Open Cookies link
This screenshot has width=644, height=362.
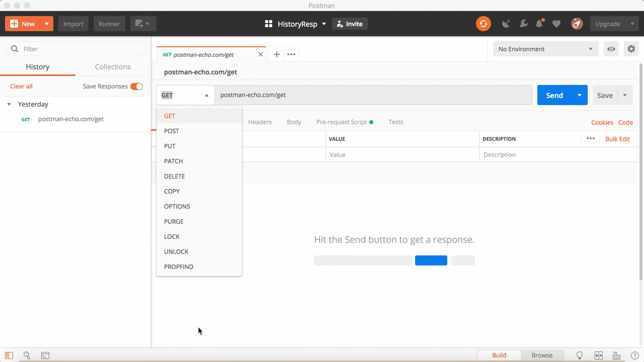(602, 122)
